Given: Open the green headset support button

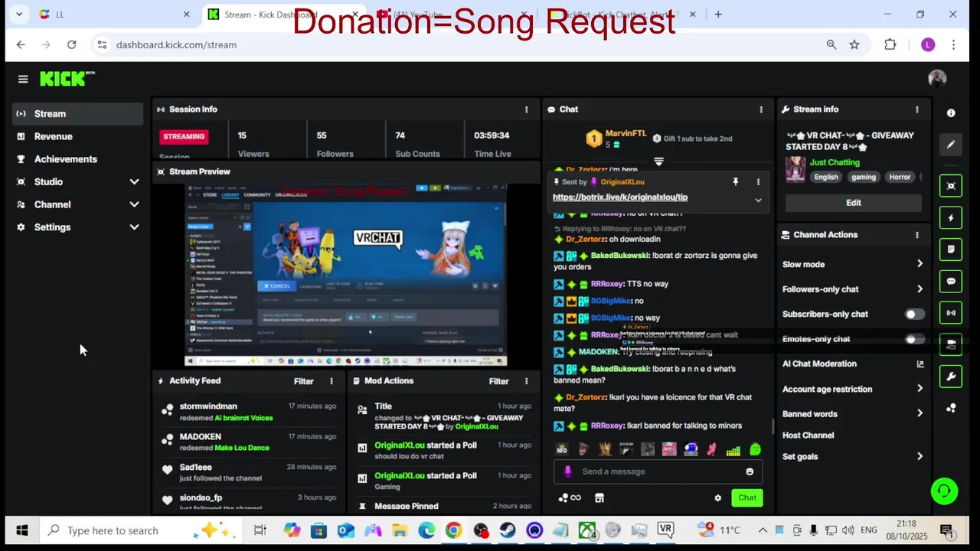Looking at the screenshot, I should 945,491.
